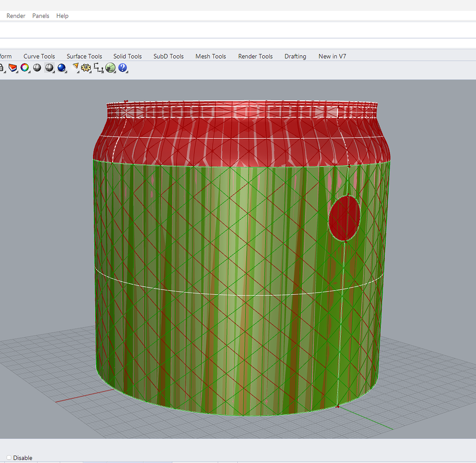476x463 pixels.
Task: Open the Layers panel icon
Action: pos(13,68)
